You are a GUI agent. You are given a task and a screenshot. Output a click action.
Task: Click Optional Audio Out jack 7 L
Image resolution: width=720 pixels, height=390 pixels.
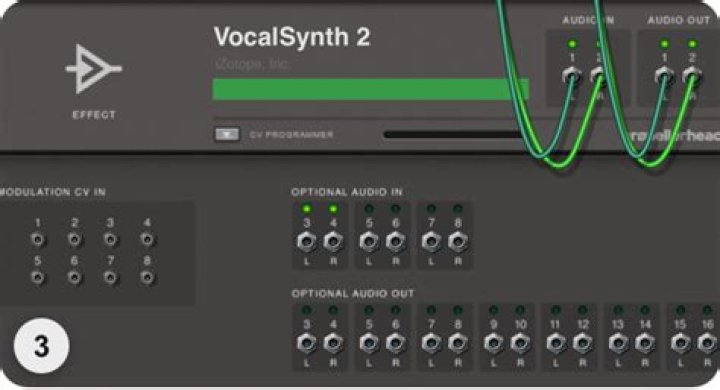pyautogui.click(x=431, y=343)
